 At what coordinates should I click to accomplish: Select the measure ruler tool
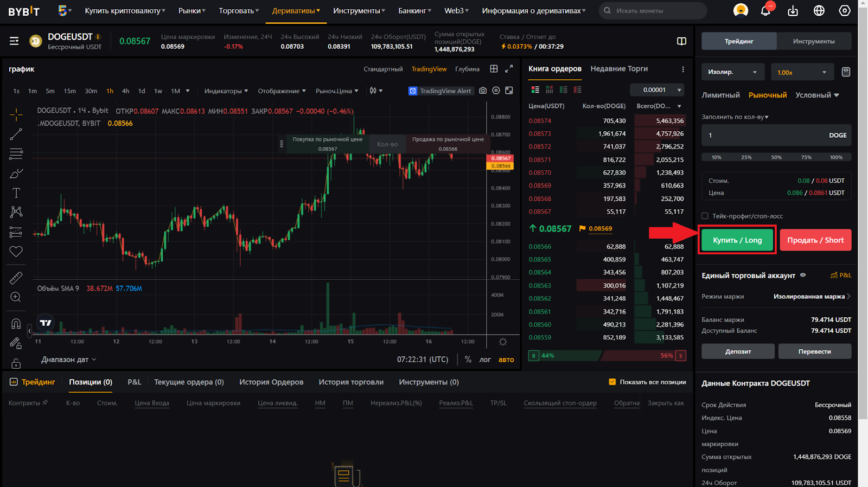[16, 278]
